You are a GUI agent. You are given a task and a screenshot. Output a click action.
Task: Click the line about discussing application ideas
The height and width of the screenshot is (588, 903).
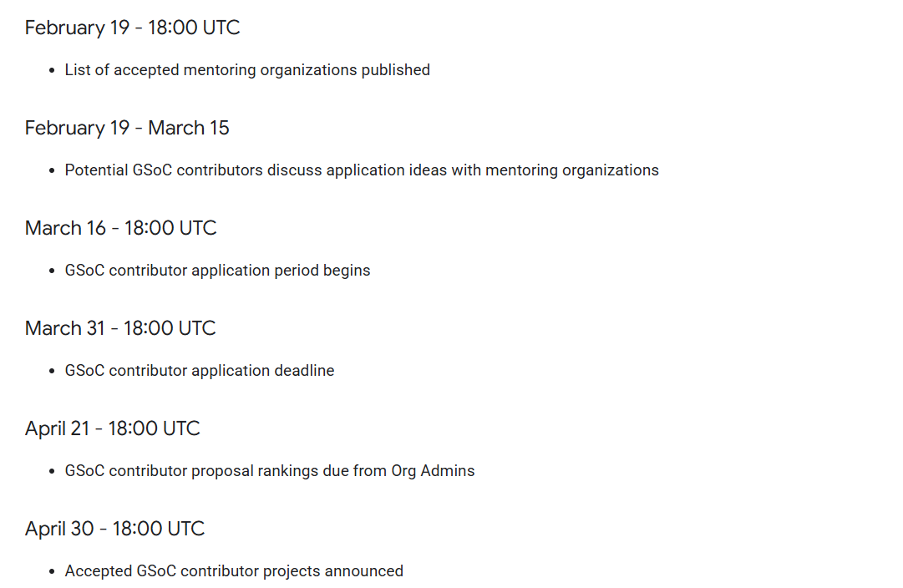tap(362, 170)
